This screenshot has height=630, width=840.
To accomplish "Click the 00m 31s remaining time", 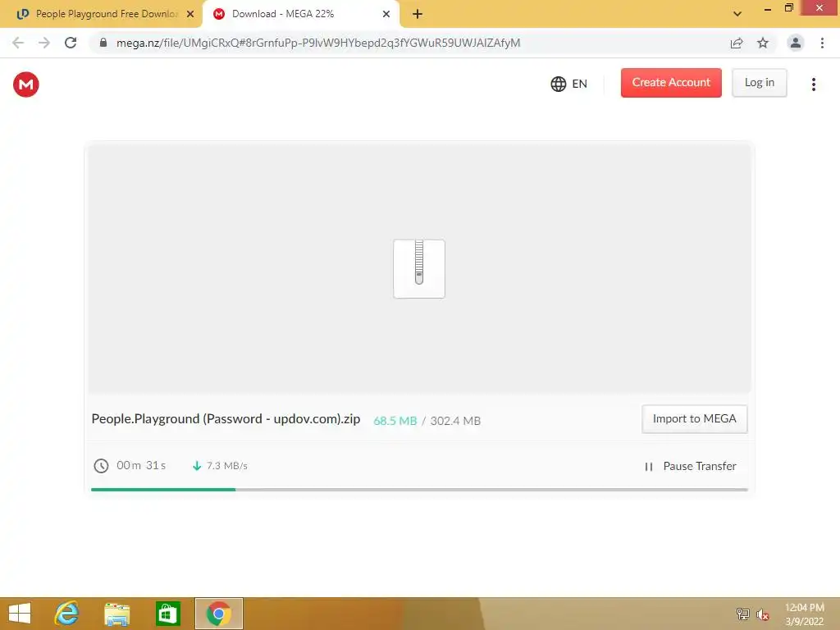I will click(141, 465).
